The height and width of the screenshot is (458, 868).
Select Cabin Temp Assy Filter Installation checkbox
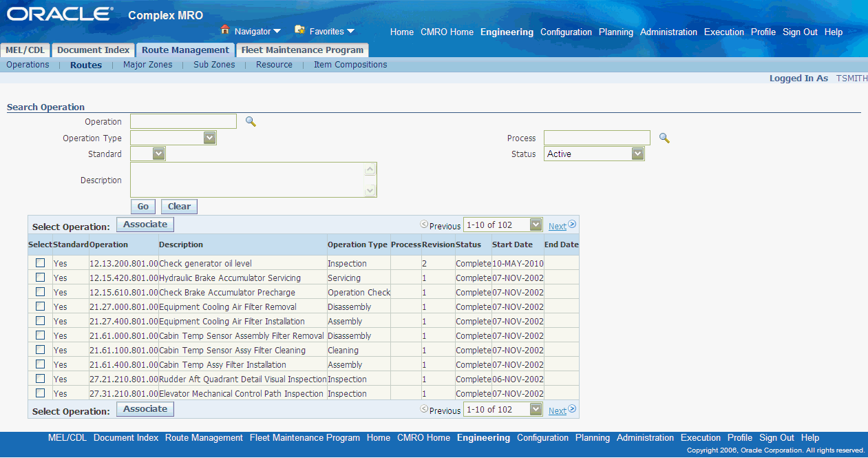40,364
